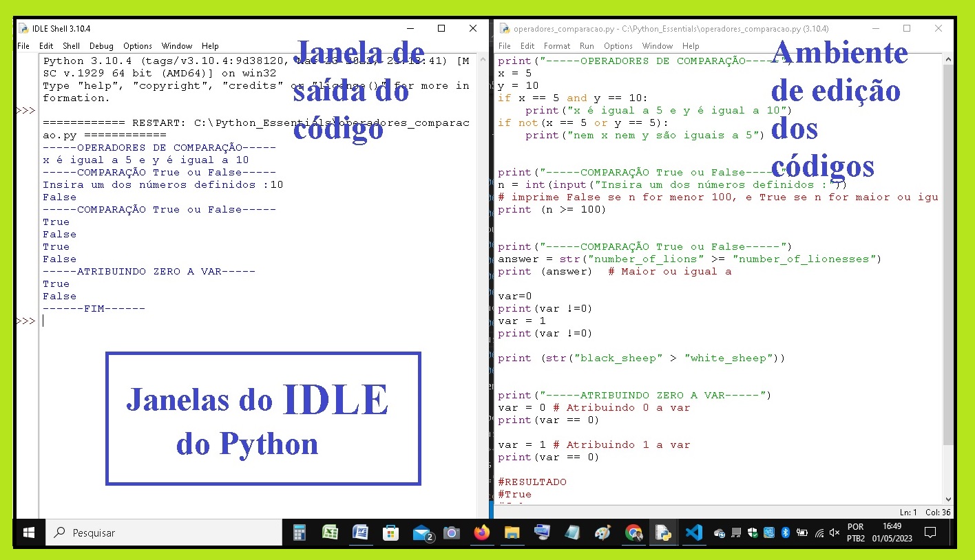
Task: Click the 'print (n >= 100)' code line
Action: tap(552, 209)
